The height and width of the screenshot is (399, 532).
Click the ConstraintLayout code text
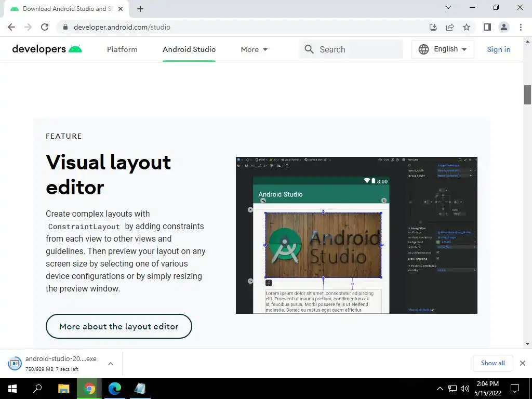tap(84, 227)
